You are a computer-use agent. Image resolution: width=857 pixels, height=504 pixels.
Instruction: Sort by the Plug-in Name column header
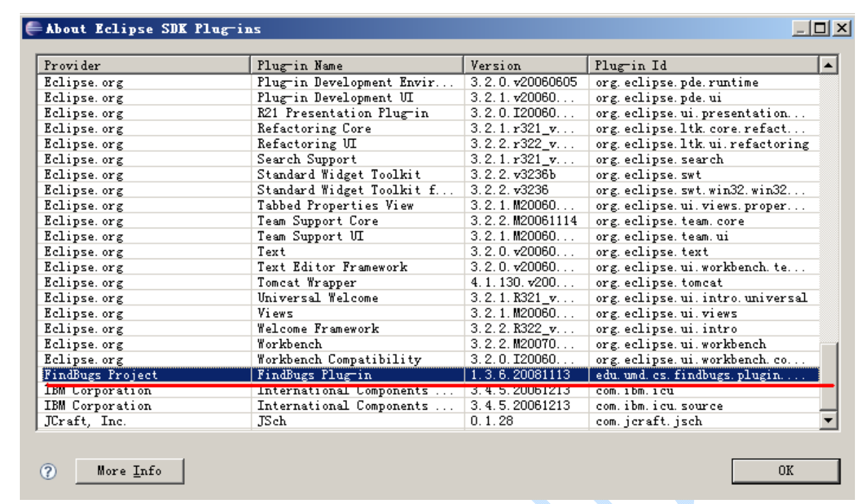click(x=357, y=66)
